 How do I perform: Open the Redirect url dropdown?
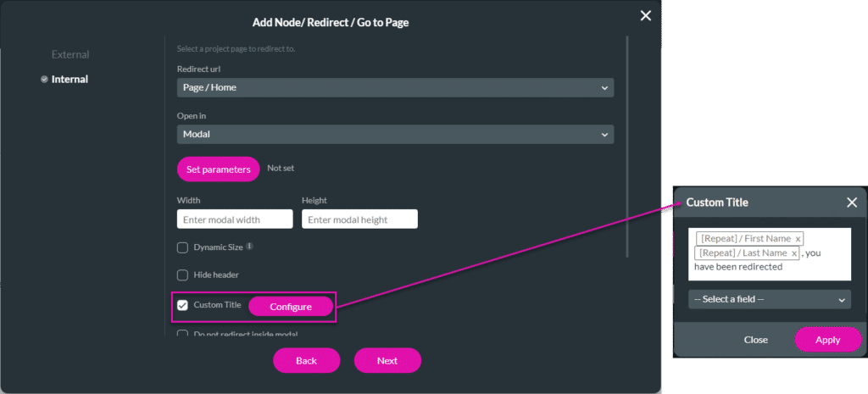395,87
